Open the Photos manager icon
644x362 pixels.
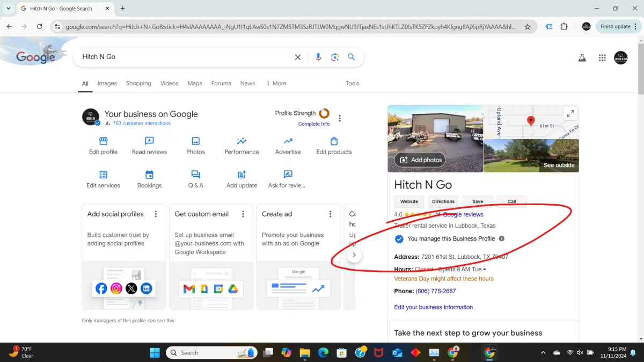(195, 141)
